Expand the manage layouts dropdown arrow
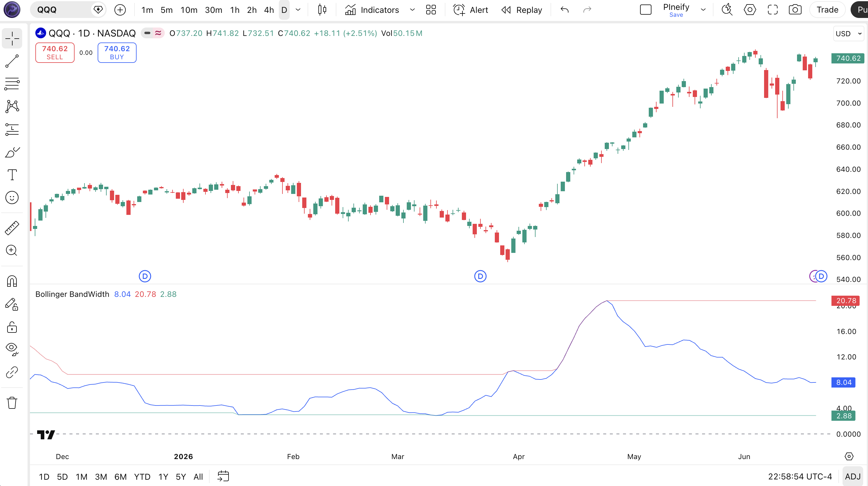 coord(703,10)
